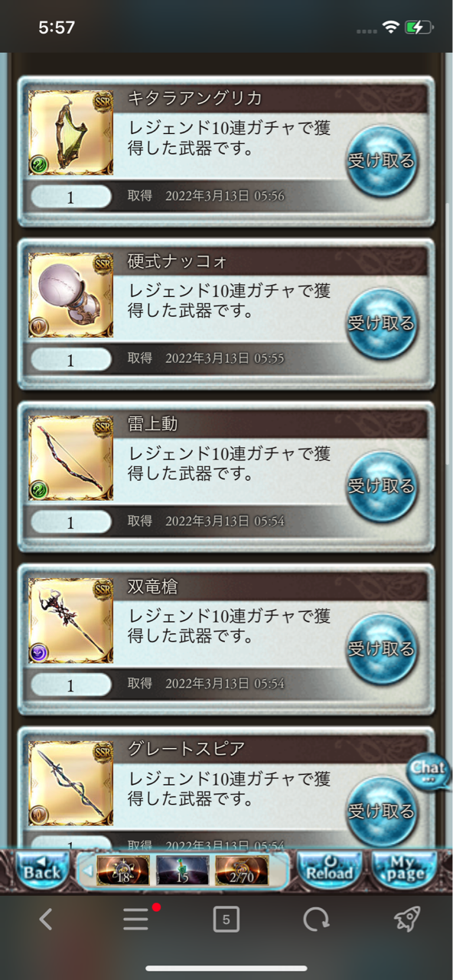Receive 双竜槍 with 受け取る orb
This screenshot has height=980, width=453.
click(x=381, y=648)
